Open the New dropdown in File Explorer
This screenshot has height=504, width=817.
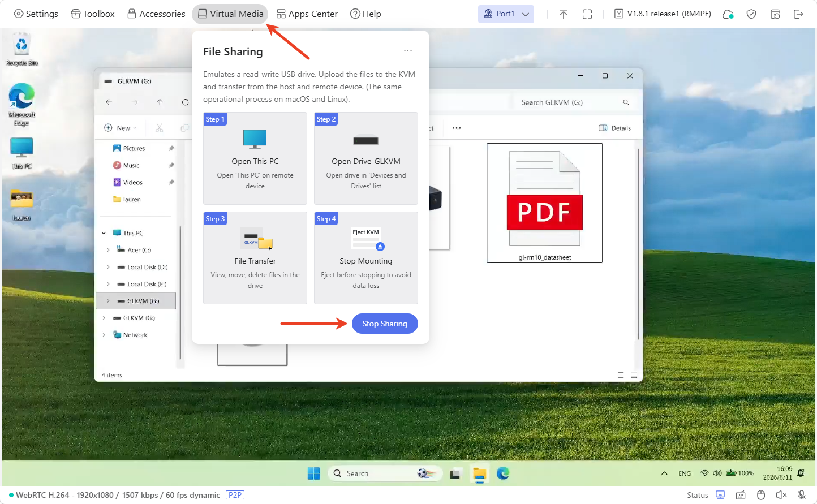121,128
